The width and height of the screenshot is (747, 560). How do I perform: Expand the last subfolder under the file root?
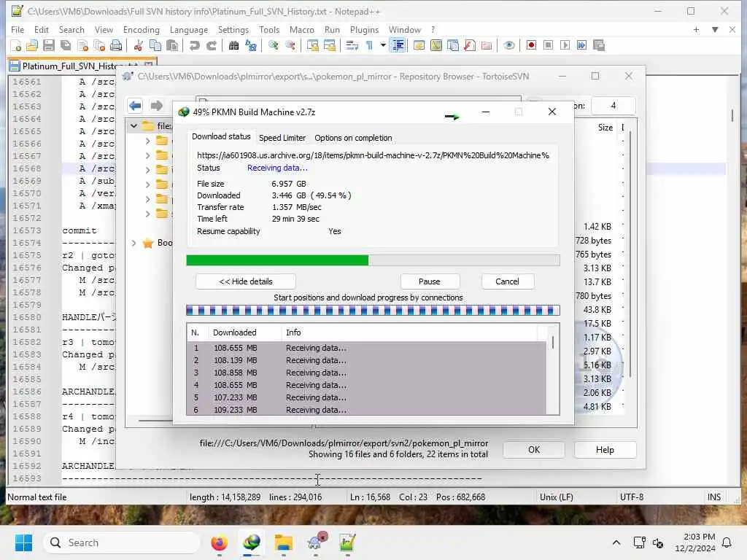point(147,214)
